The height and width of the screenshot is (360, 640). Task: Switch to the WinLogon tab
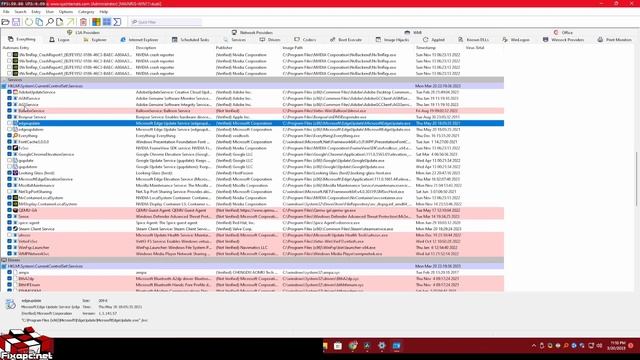(x=516, y=40)
